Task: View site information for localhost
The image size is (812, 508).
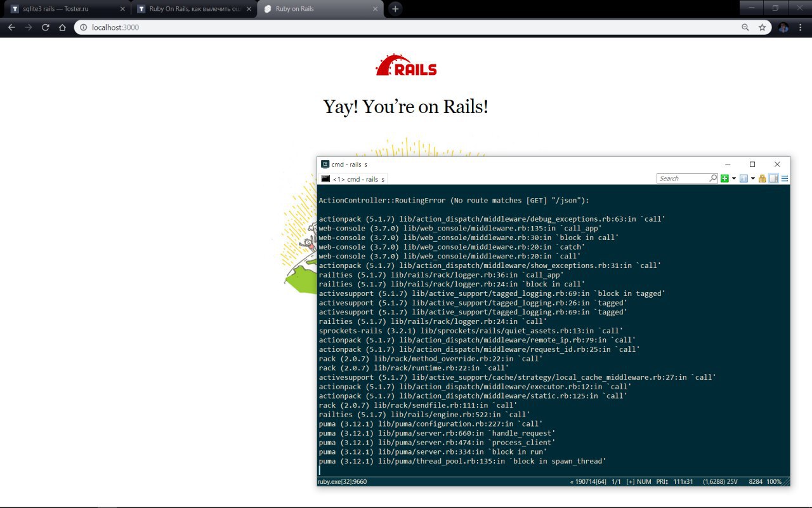Action: (84, 27)
